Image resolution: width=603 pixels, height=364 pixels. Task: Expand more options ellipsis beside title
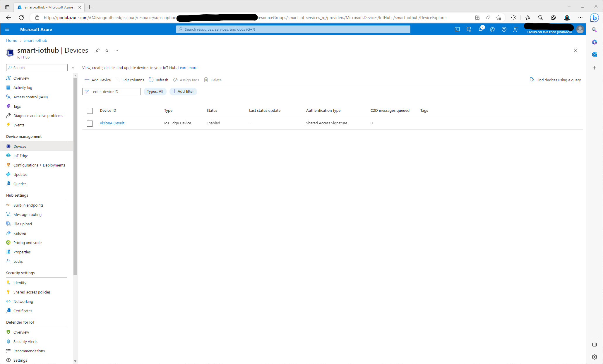pos(116,50)
